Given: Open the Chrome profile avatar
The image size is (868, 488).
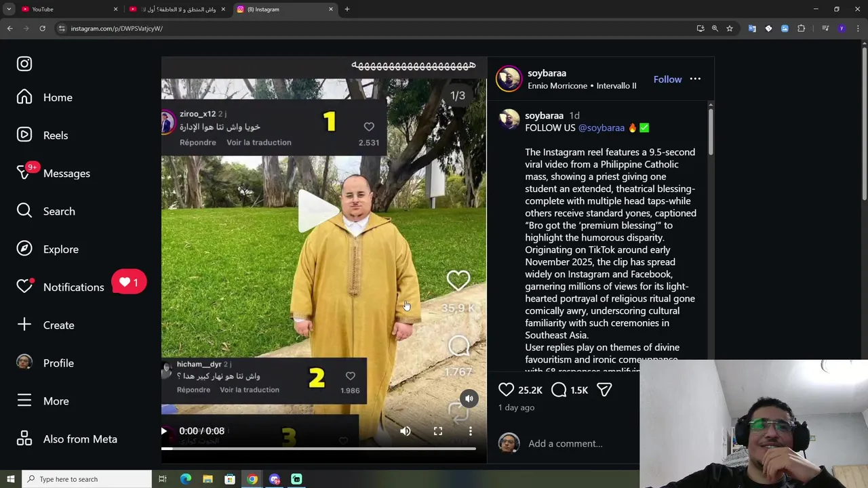Looking at the screenshot, I should coord(842,28).
